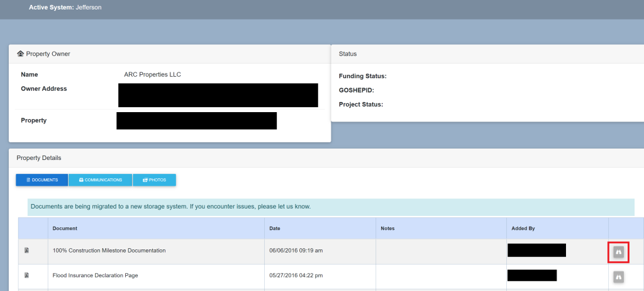The width and height of the screenshot is (644, 291).
Task: Click the Active System Jefferson label
Action: pos(65,8)
